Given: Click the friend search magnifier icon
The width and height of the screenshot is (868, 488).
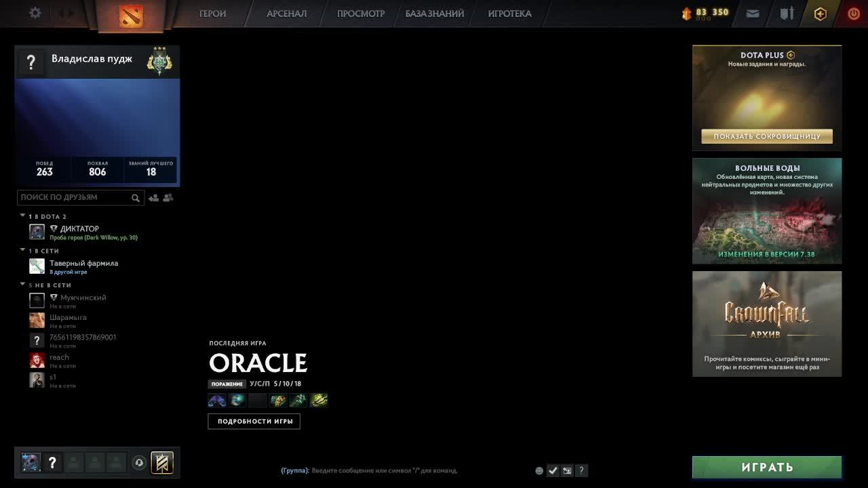Looking at the screenshot, I should point(136,198).
